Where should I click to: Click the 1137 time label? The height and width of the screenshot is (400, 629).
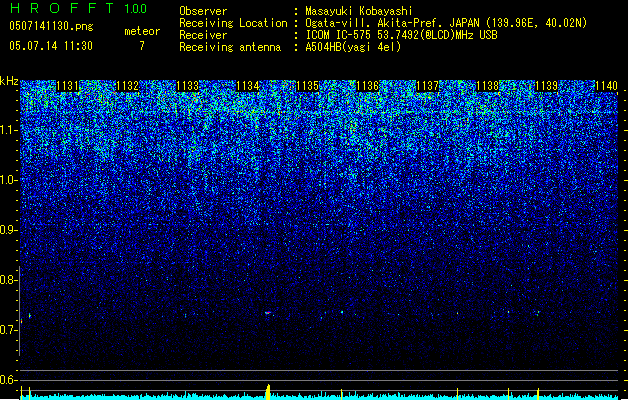click(428, 86)
